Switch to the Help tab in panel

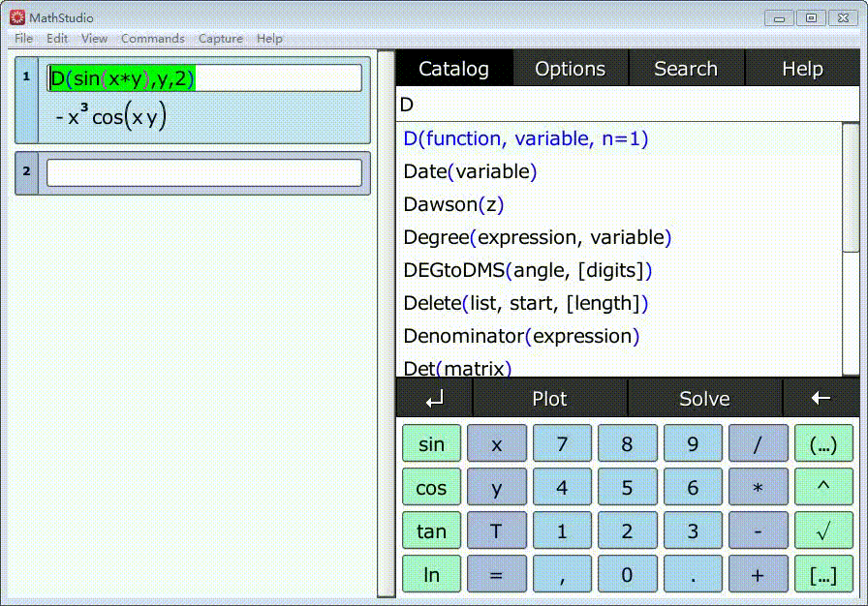click(802, 68)
